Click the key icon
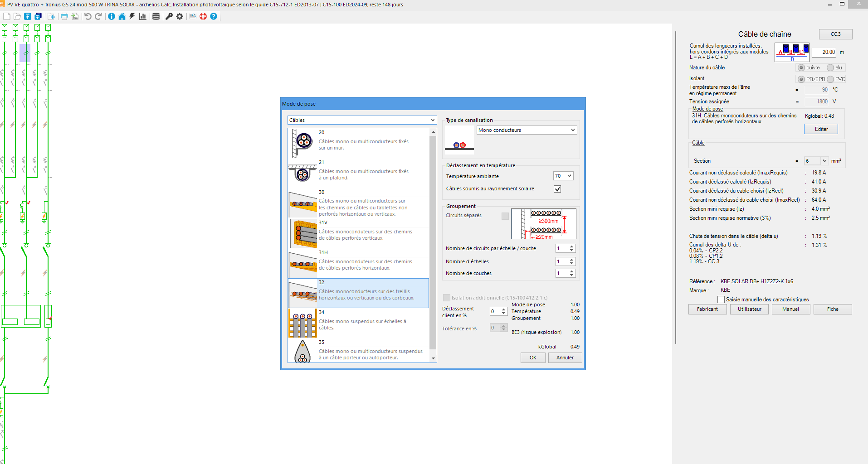The image size is (868, 464). (169, 16)
